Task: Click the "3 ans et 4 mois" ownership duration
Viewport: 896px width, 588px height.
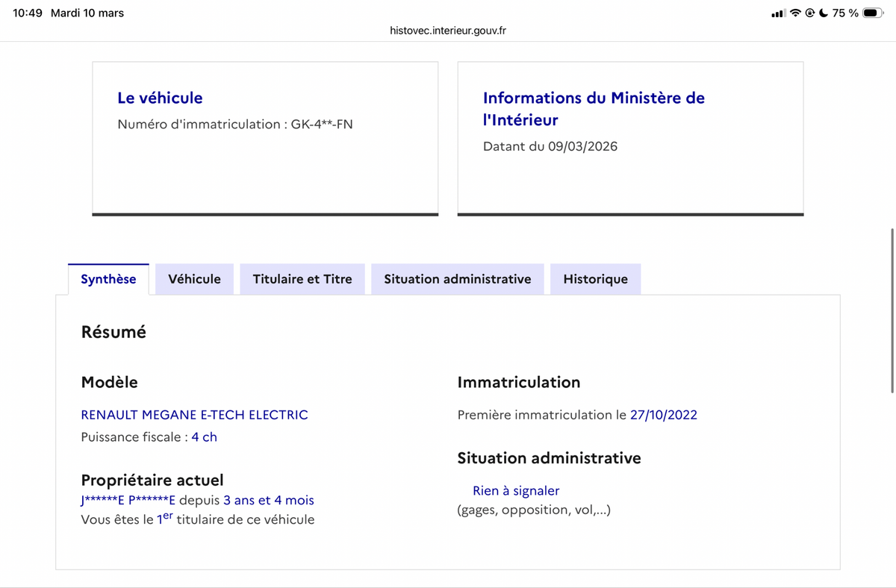Action: point(269,501)
